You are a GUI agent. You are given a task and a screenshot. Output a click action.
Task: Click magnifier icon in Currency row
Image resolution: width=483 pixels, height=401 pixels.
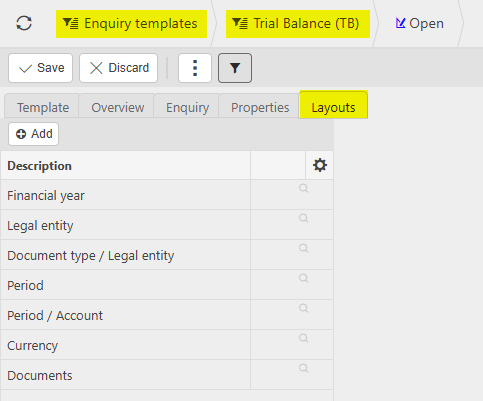303,338
